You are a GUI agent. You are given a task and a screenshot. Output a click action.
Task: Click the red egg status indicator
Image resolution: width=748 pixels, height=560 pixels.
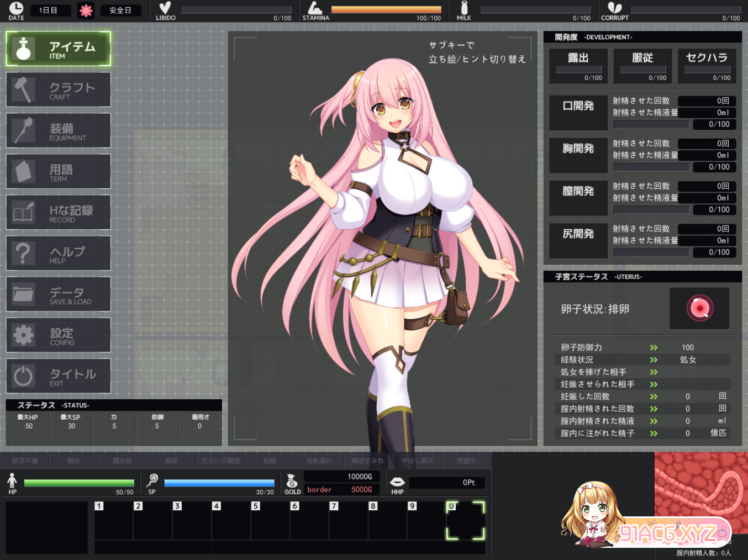point(699,308)
